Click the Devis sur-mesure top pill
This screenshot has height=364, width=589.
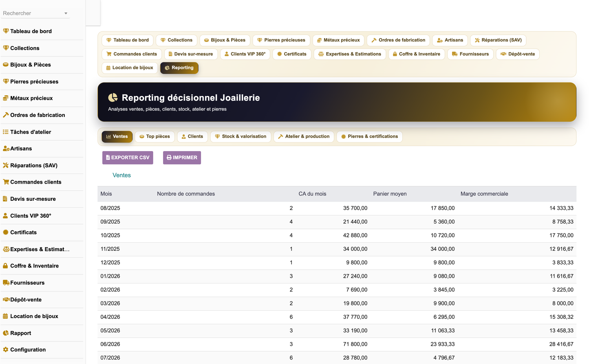pos(191,54)
